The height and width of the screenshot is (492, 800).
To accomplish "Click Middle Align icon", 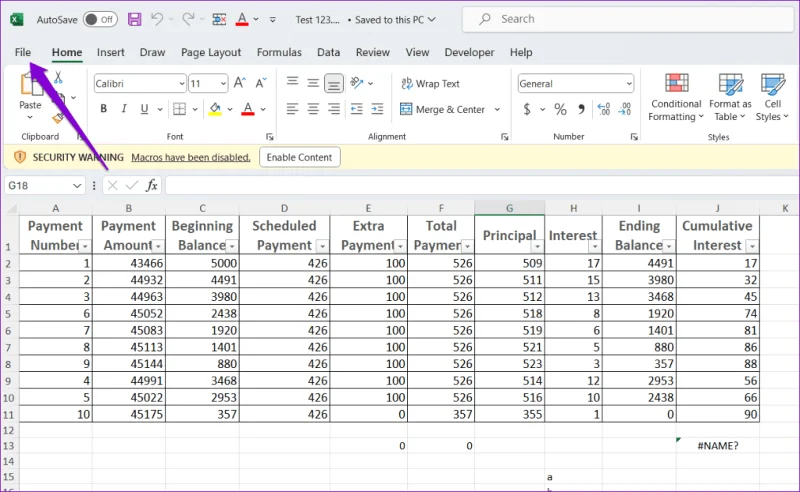I will click(x=313, y=82).
